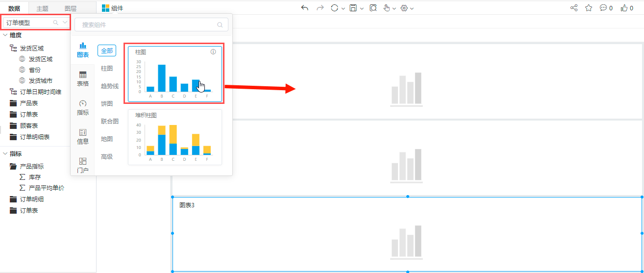Click the preview magnifier icon
The height and width of the screenshot is (273, 644).
click(373, 8)
